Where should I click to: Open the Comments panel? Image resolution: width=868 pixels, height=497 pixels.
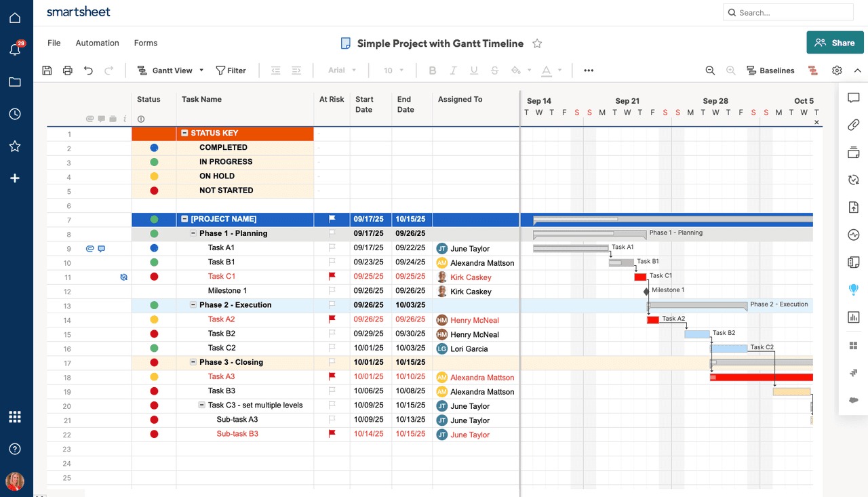853,97
